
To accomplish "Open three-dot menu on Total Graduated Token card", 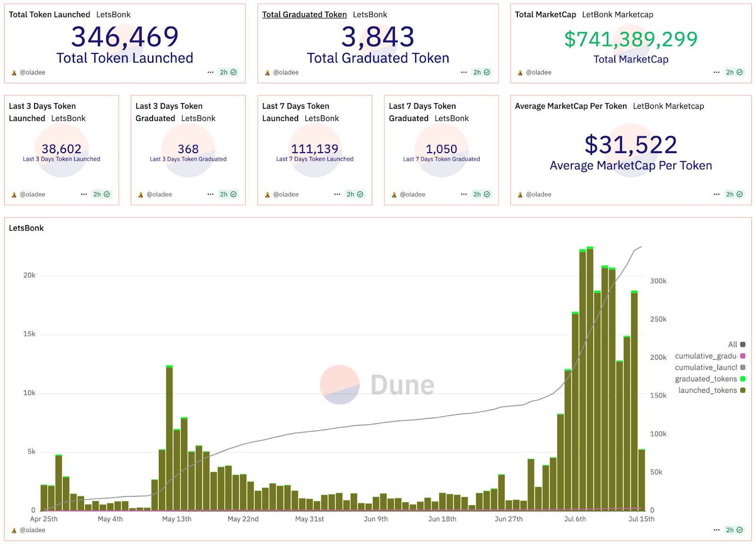I will tap(464, 72).
